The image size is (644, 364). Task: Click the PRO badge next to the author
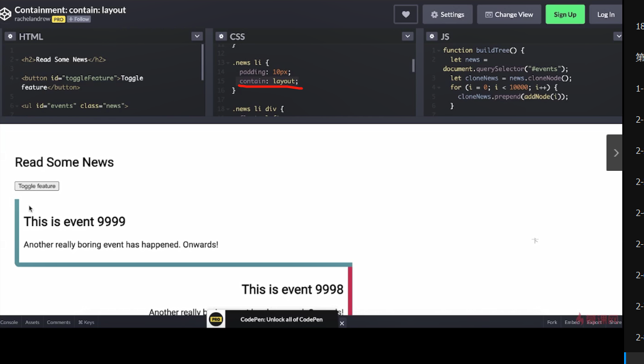click(x=59, y=19)
